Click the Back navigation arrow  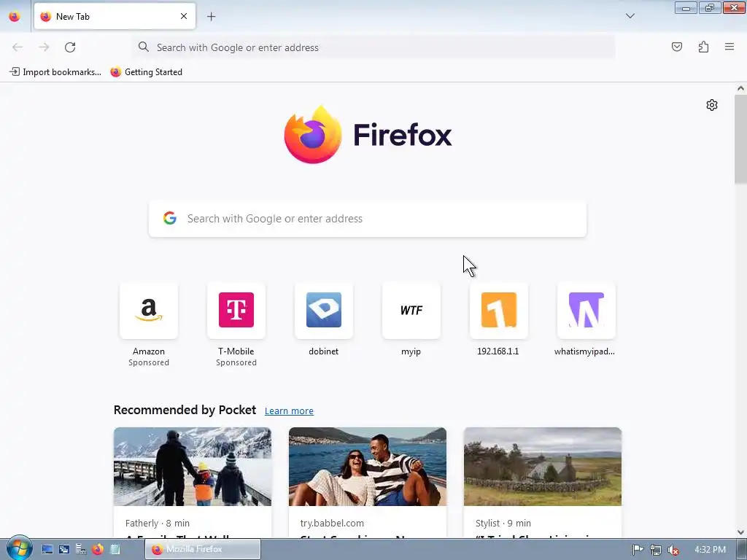coord(18,47)
